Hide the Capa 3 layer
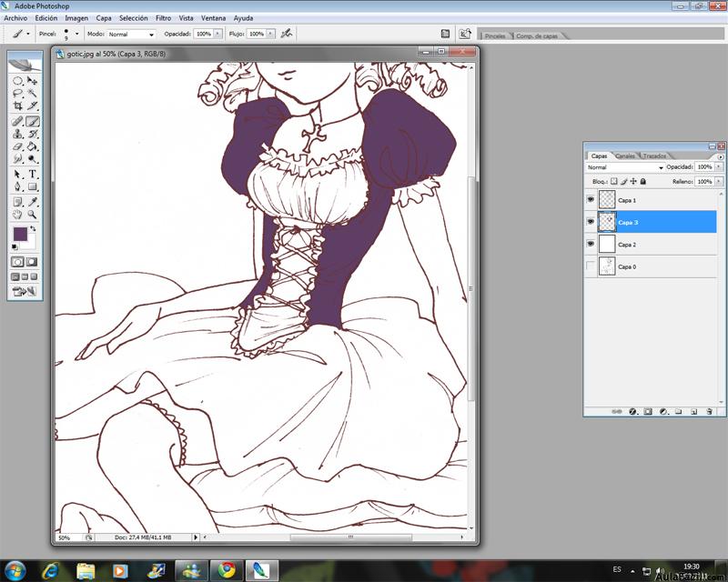Screen dimensions: 728x582 pos(591,222)
